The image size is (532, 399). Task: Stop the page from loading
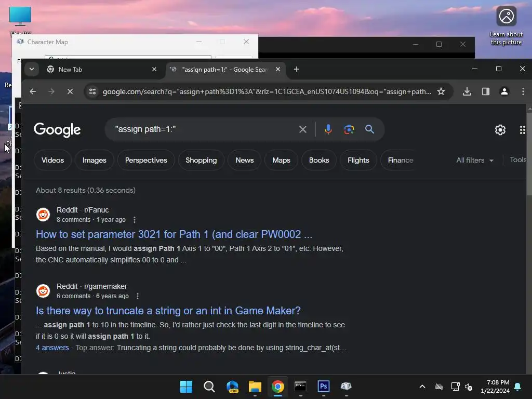70,91
